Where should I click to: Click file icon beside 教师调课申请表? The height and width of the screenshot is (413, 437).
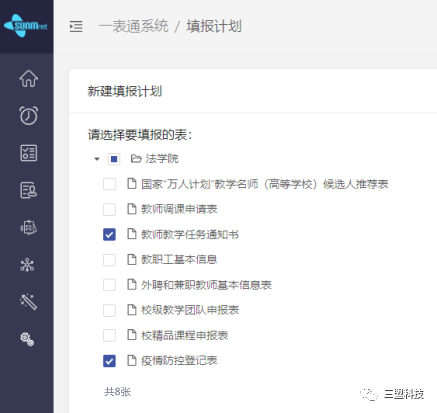click(132, 209)
